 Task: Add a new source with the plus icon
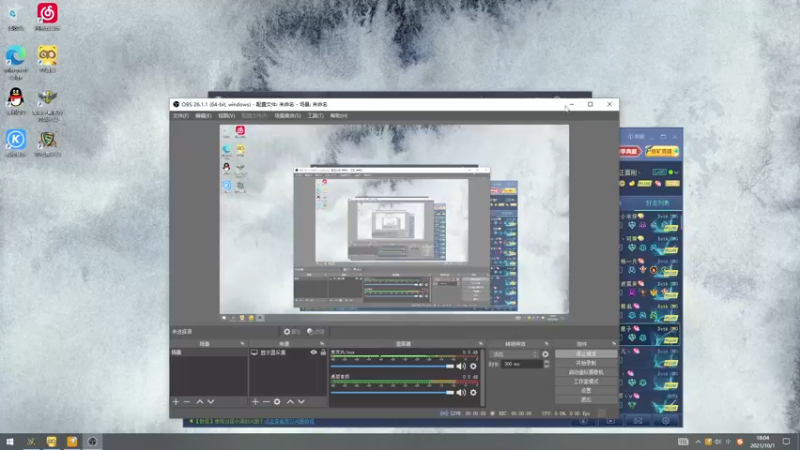(x=255, y=402)
